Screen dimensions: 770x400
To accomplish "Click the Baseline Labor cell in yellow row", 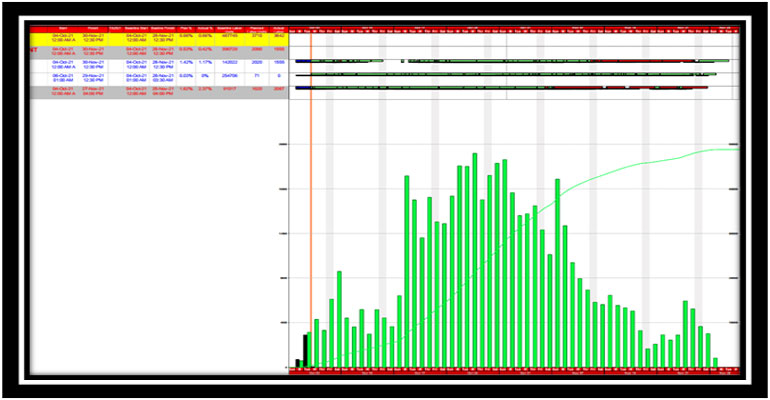I will 230,37.
